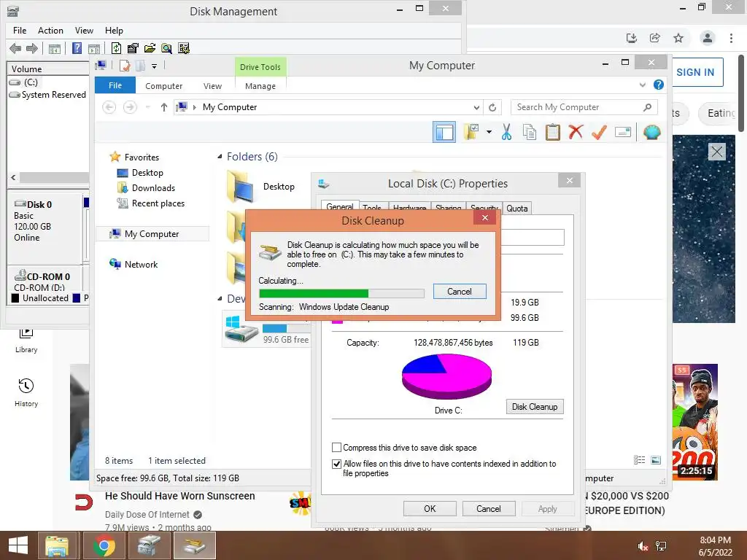747x560 pixels.
Task: Click the Rename icon in My Computer toolbar
Action: (x=623, y=132)
